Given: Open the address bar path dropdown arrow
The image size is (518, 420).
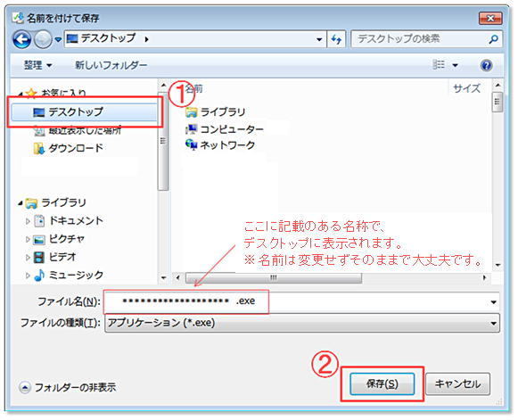Looking at the screenshot, I should [x=319, y=39].
